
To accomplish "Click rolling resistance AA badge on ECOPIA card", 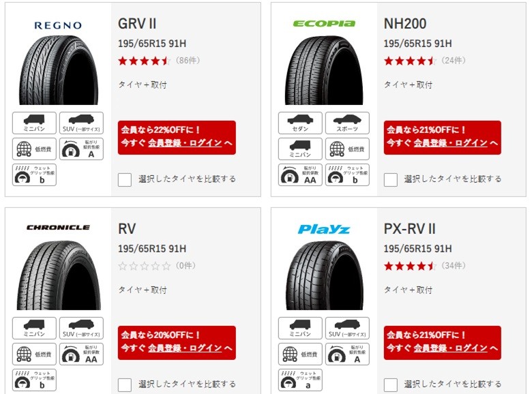I will tap(300, 175).
